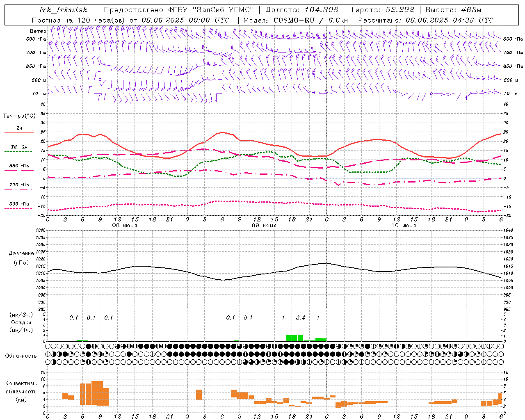Image resolution: width=525 pixels, height=420 pixels.
Task: Click the (мм/3ч.) precipitation unit label
Action: click(x=21, y=315)
